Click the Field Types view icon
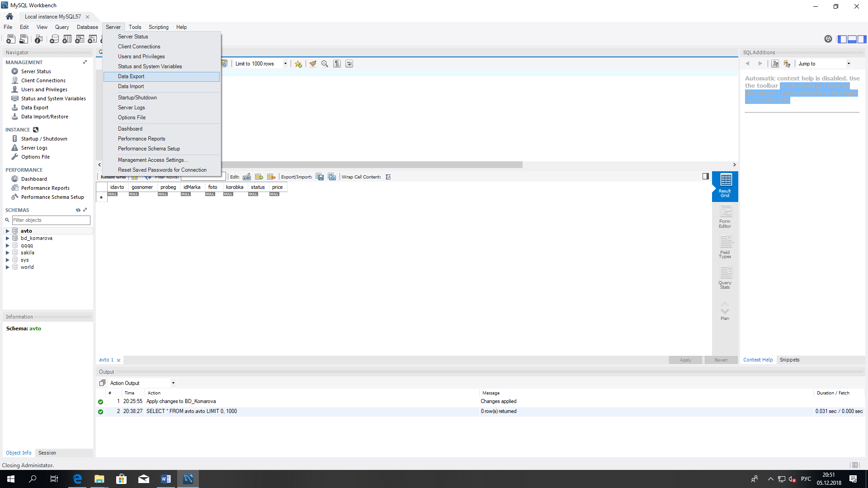Image resolution: width=868 pixels, height=488 pixels. 725,246
